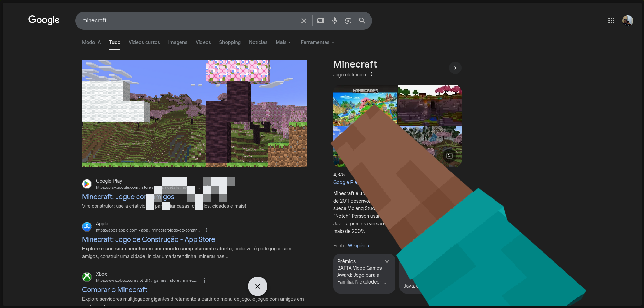Click the Apple App Store favicon
The image size is (644, 308).
(87, 227)
